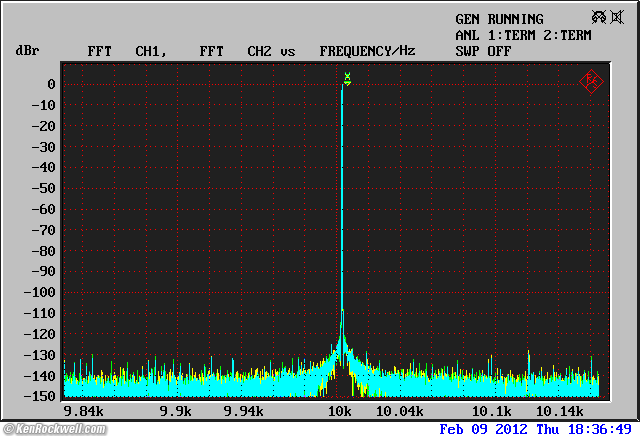Click the FREQUENCY/Hz axis title
Screen dimensions: 640x436
pyautogui.click(x=367, y=50)
